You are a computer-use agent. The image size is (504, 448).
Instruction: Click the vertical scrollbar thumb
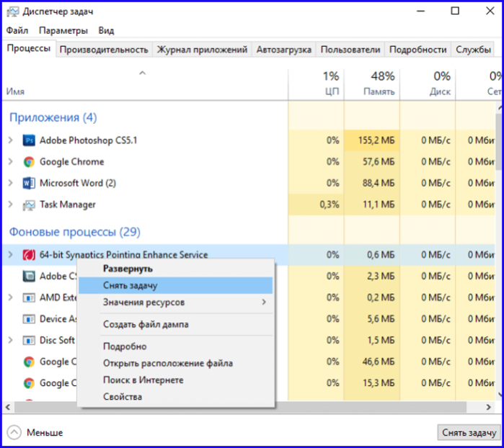click(x=500, y=141)
